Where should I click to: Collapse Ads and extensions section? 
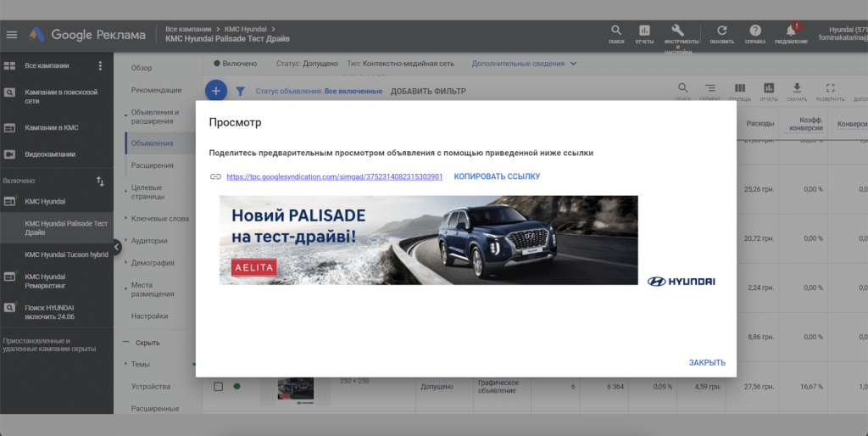point(125,115)
